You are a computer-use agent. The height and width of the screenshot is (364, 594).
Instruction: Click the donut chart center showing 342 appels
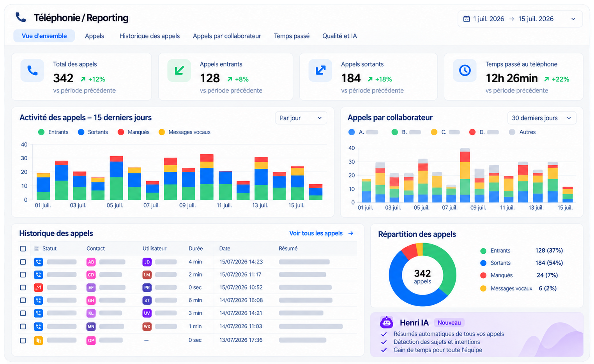(x=423, y=276)
